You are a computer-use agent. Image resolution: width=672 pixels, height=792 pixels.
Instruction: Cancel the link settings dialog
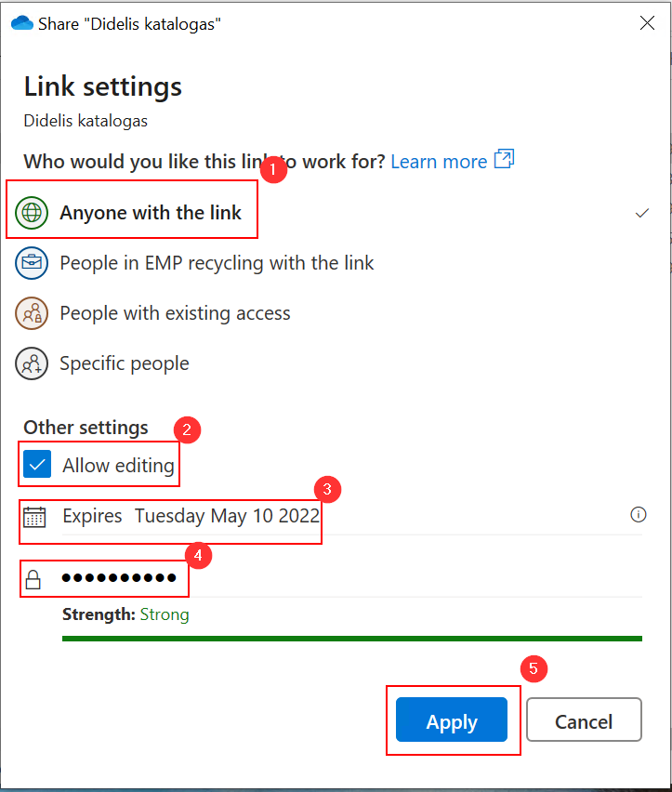(x=584, y=721)
